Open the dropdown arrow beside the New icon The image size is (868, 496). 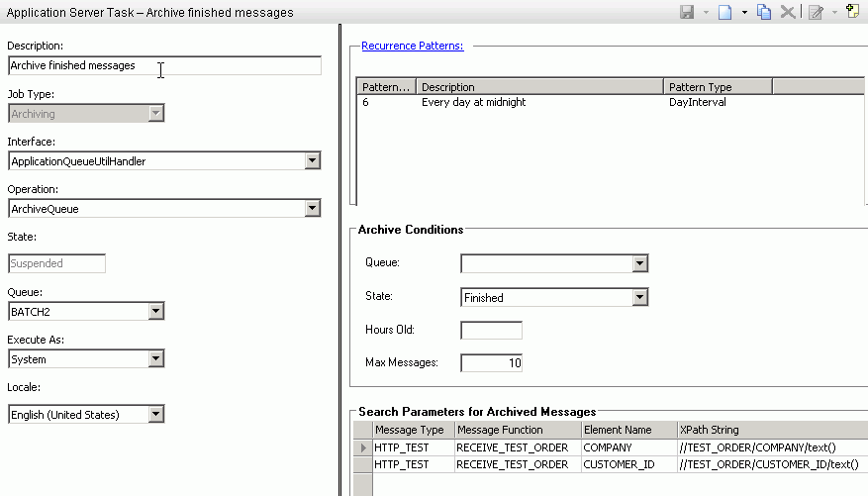tap(744, 12)
